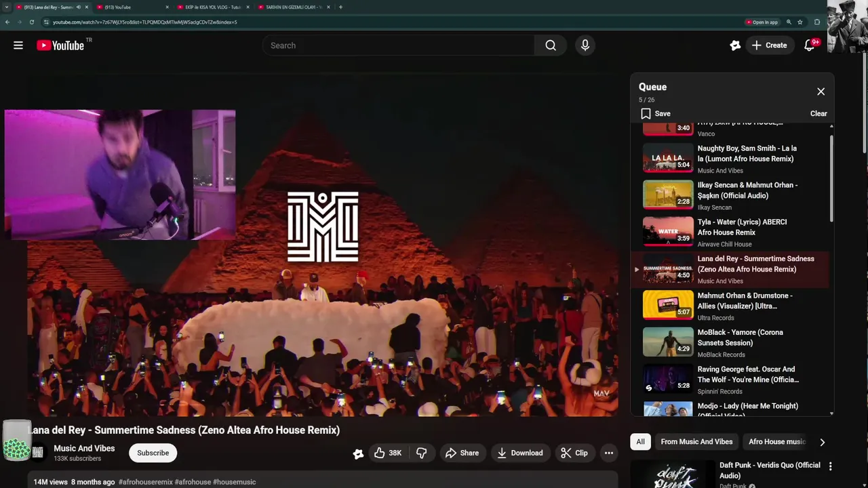Click the Queue panel vertical scrollbar
868x488 pixels.
click(831, 178)
